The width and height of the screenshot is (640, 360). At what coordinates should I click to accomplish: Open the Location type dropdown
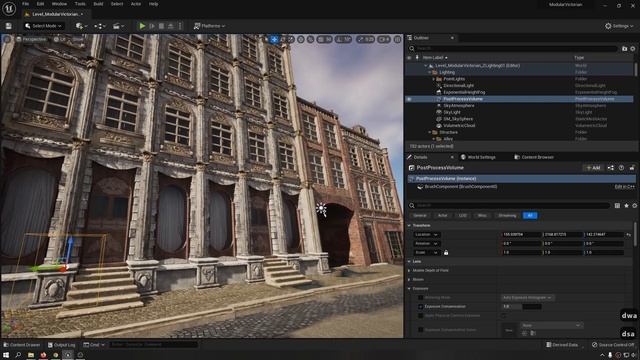427,235
